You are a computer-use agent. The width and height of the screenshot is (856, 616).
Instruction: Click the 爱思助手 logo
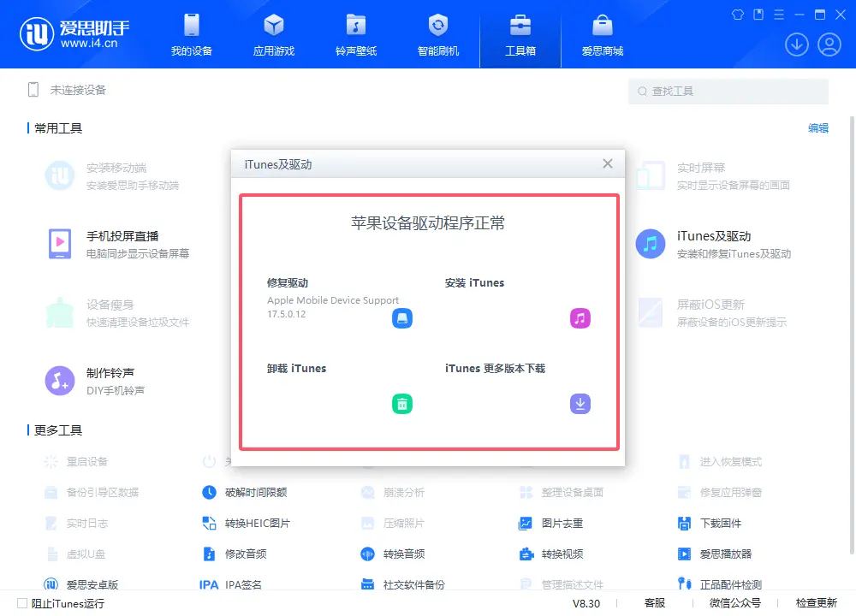[74, 34]
